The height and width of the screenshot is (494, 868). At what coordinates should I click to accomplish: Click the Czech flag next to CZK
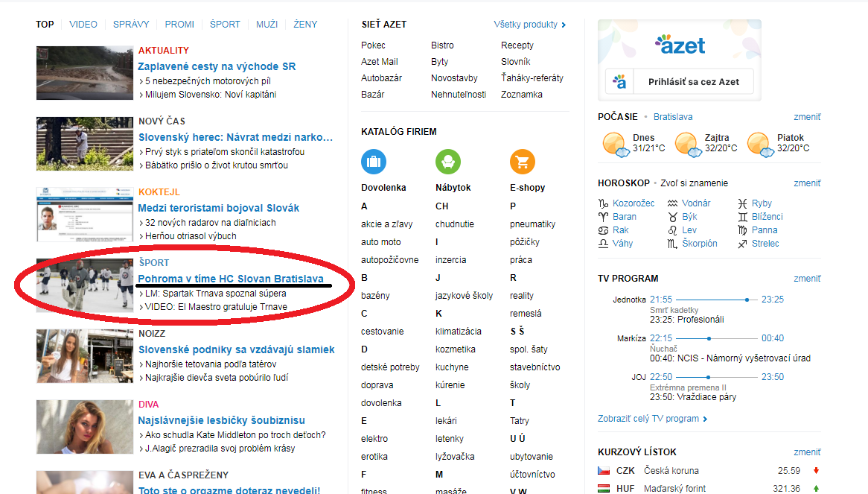pos(604,471)
